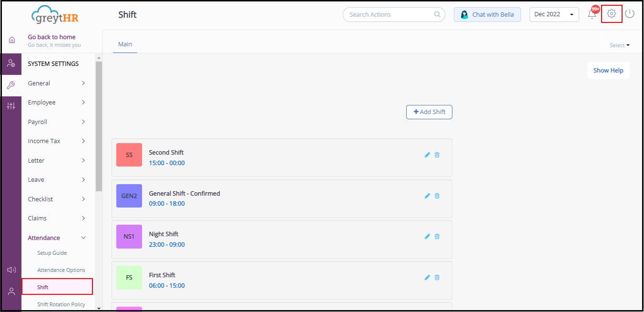
Task: Click the sidebar scrollbar thumb
Action: [x=99, y=126]
